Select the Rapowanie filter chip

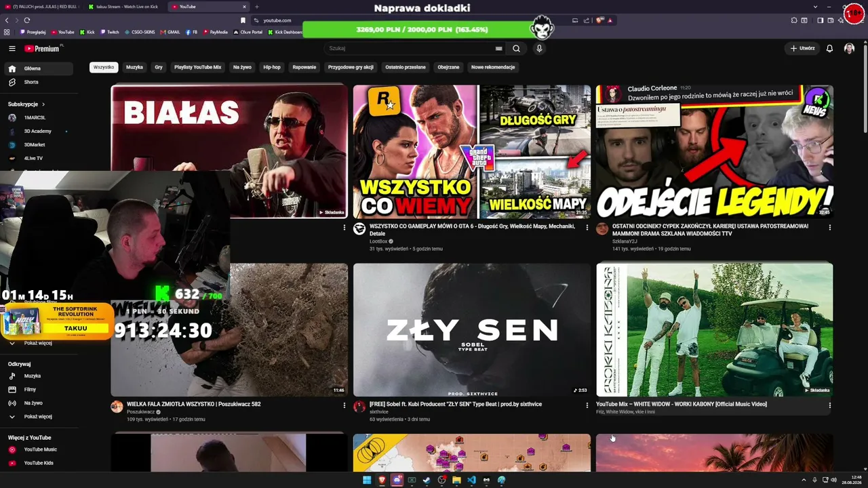point(304,67)
